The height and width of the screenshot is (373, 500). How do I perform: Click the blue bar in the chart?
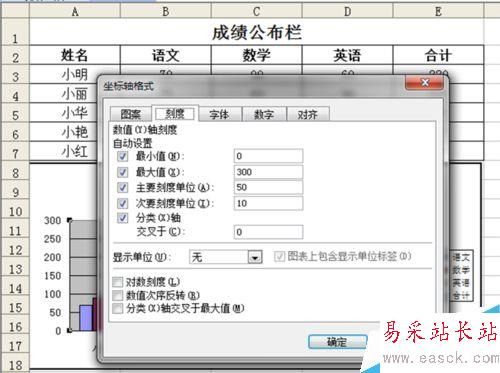[86, 318]
